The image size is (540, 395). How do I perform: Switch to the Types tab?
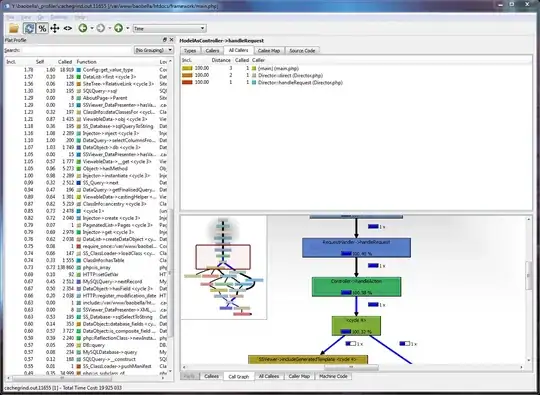(x=190, y=51)
